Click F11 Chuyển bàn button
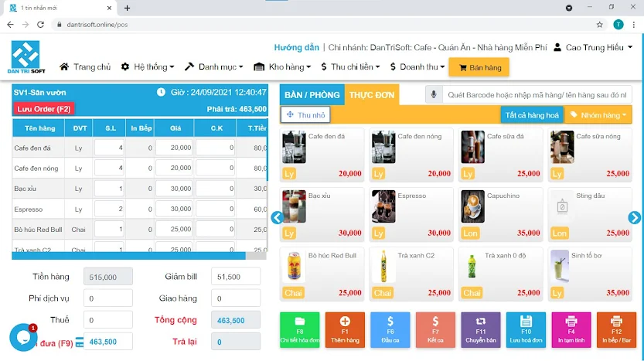 pyautogui.click(x=481, y=330)
